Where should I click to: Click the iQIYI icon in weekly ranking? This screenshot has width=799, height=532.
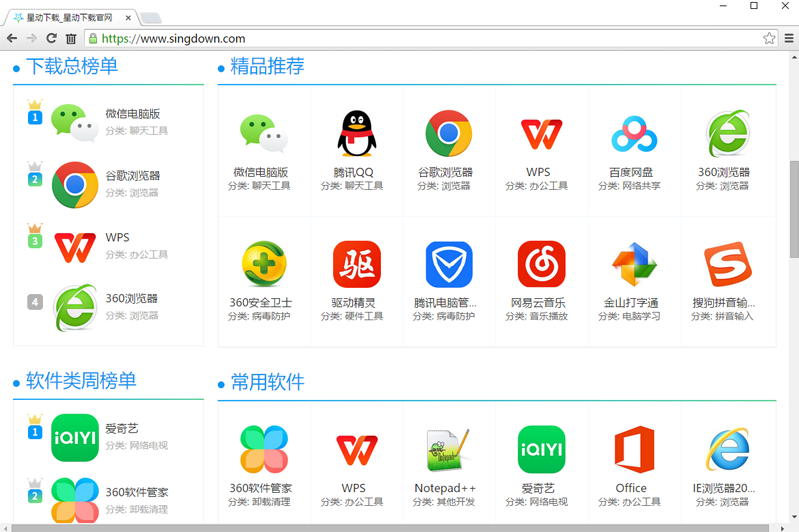point(75,438)
